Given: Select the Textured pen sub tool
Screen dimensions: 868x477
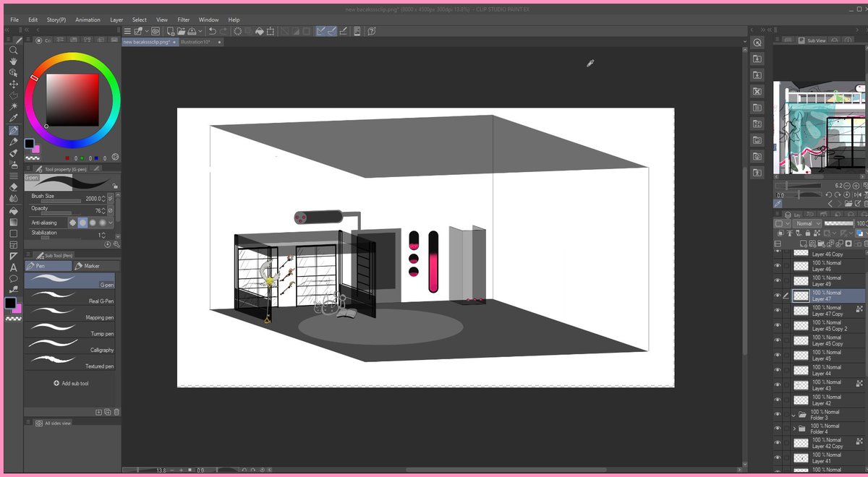Looking at the screenshot, I should [x=69, y=362].
